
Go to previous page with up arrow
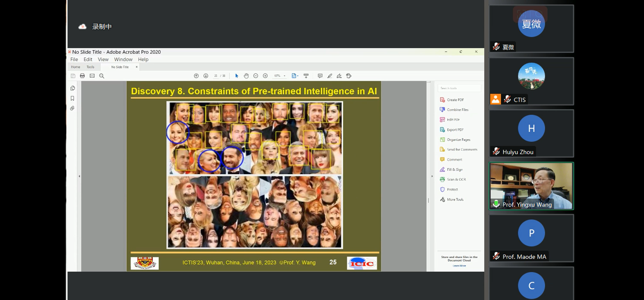click(x=196, y=76)
